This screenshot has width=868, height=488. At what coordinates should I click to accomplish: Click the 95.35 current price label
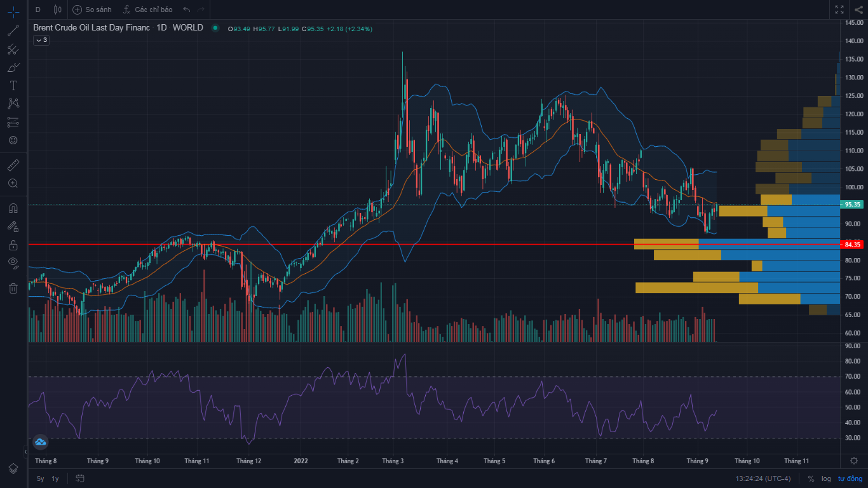pyautogui.click(x=852, y=205)
